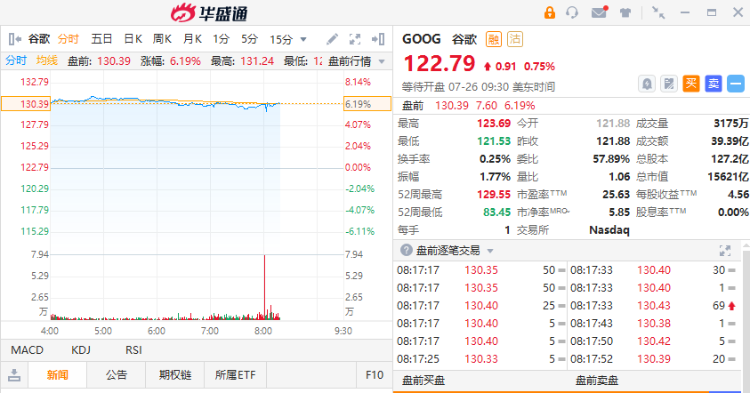Open customer service headset icon
The image size is (750, 393).
(572, 12)
